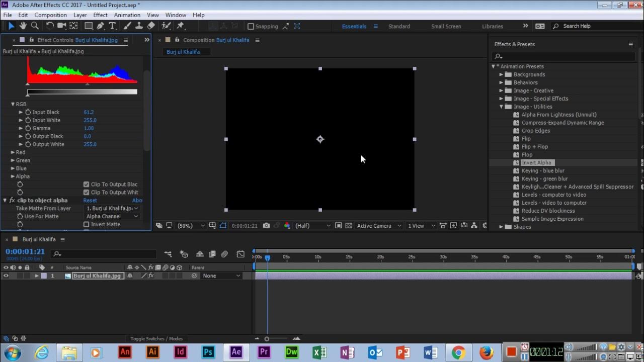Enable Motion Blur for timeline
644x362 pixels.
[224, 254]
